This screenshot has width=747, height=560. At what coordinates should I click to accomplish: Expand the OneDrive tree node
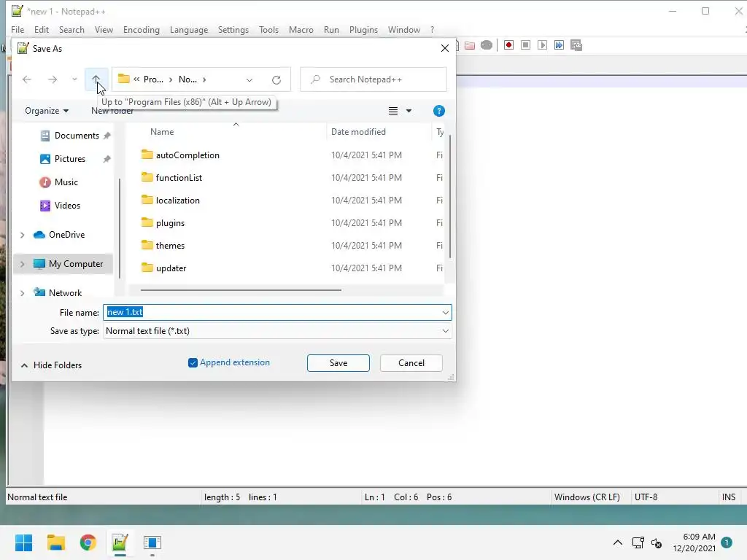pyautogui.click(x=22, y=235)
